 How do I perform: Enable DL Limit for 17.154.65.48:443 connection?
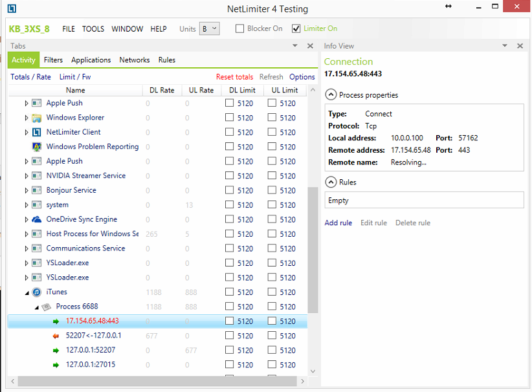pos(229,321)
